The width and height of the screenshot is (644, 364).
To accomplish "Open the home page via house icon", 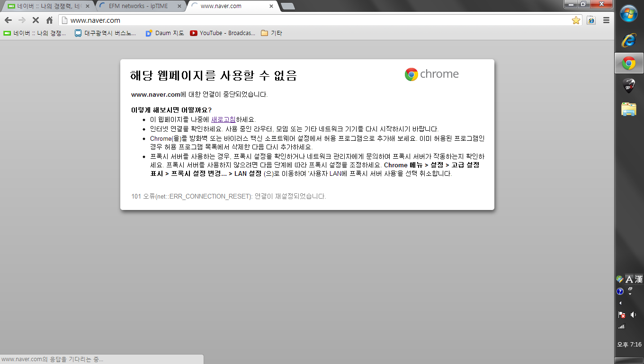I will [49, 20].
